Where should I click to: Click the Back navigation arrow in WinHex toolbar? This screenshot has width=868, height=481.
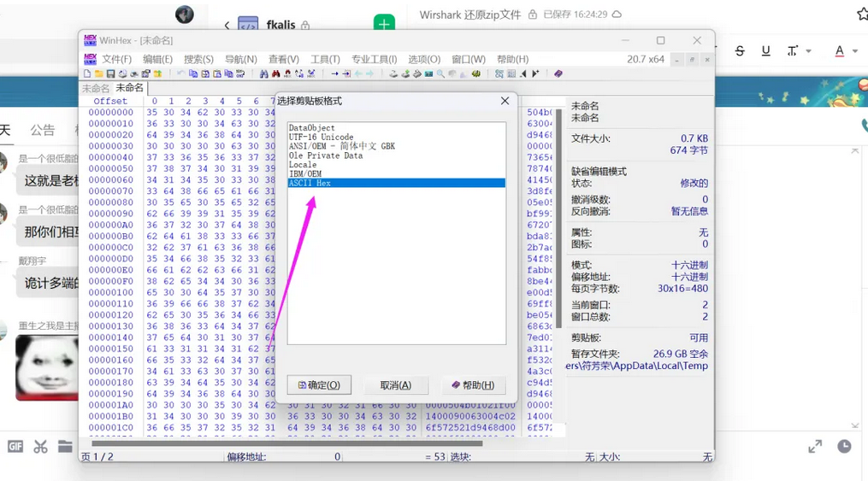pos(358,73)
